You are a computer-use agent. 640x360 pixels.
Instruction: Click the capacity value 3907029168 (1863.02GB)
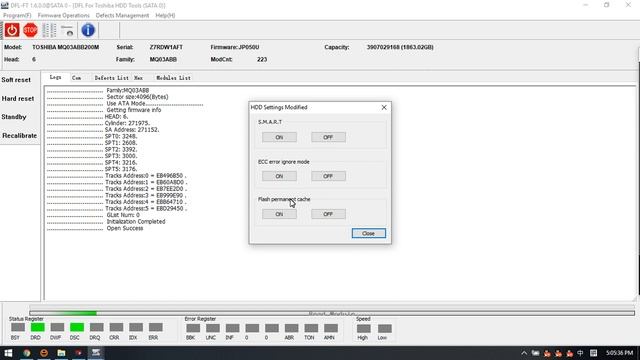400,47
